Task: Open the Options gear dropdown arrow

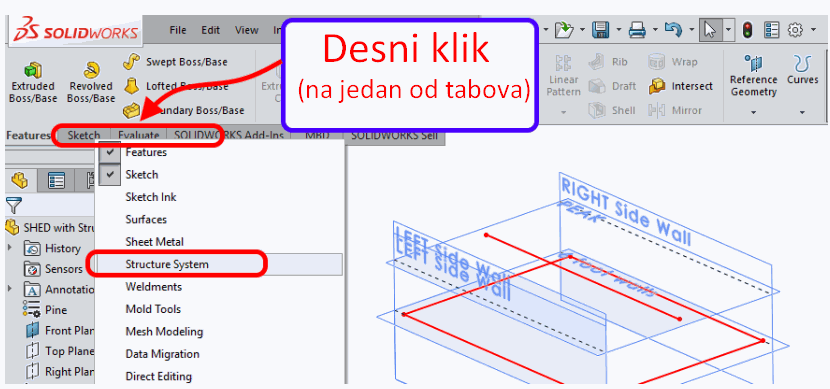Action: [x=814, y=31]
